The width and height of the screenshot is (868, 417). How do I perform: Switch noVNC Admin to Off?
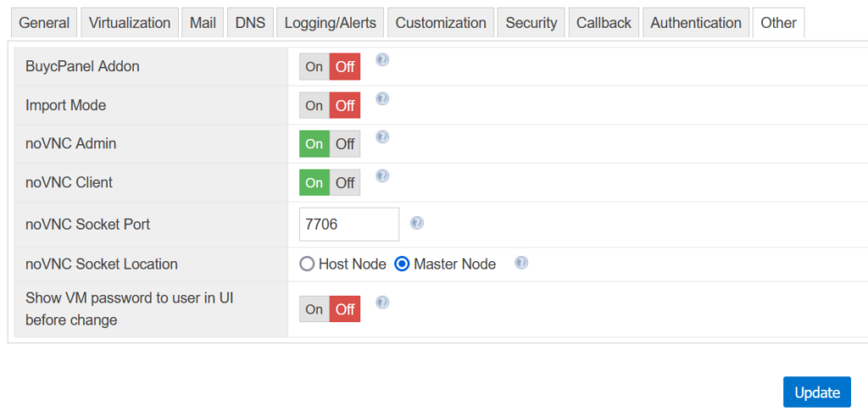345,144
